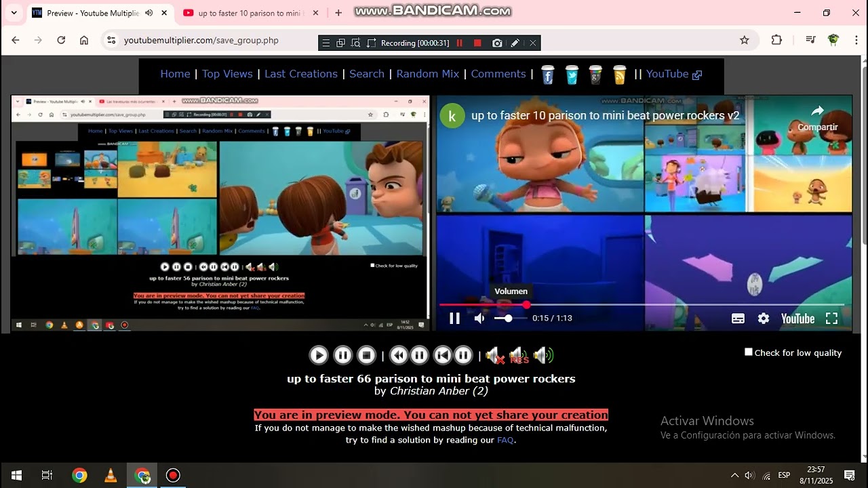
Task: Open VLC from the taskbar
Action: tap(111, 475)
